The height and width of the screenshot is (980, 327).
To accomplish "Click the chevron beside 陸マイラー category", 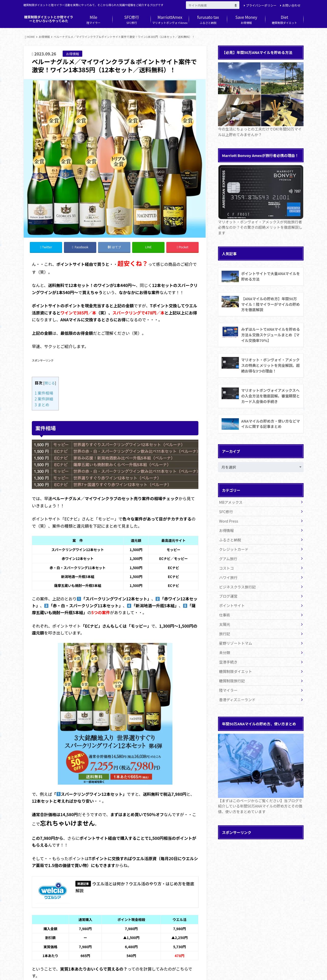I will pos(302,690).
